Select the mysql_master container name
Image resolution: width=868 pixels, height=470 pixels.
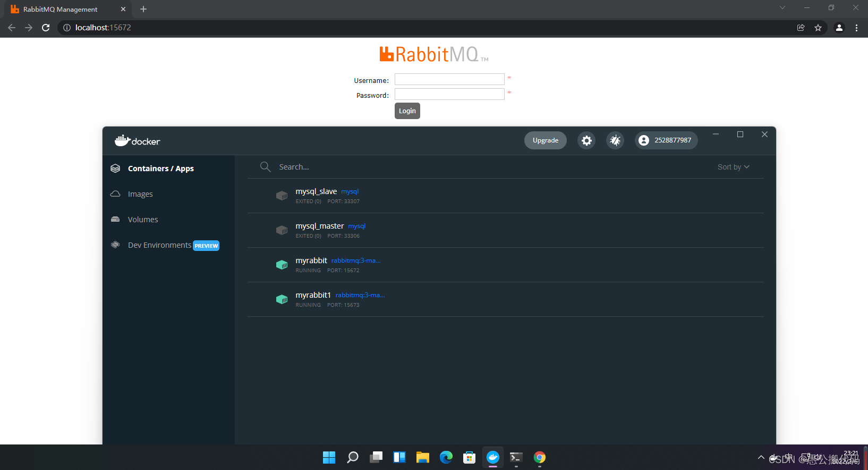tap(320, 226)
